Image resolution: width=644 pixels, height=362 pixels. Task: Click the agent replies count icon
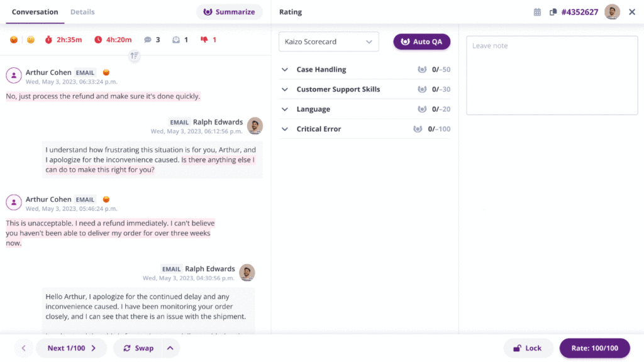[176, 40]
